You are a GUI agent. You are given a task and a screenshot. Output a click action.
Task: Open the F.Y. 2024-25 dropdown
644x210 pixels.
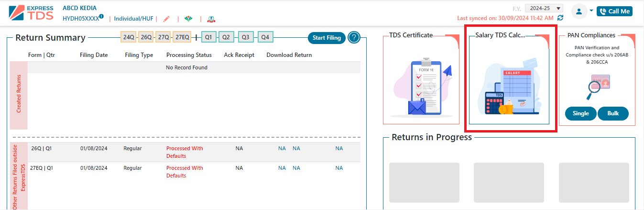point(544,8)
